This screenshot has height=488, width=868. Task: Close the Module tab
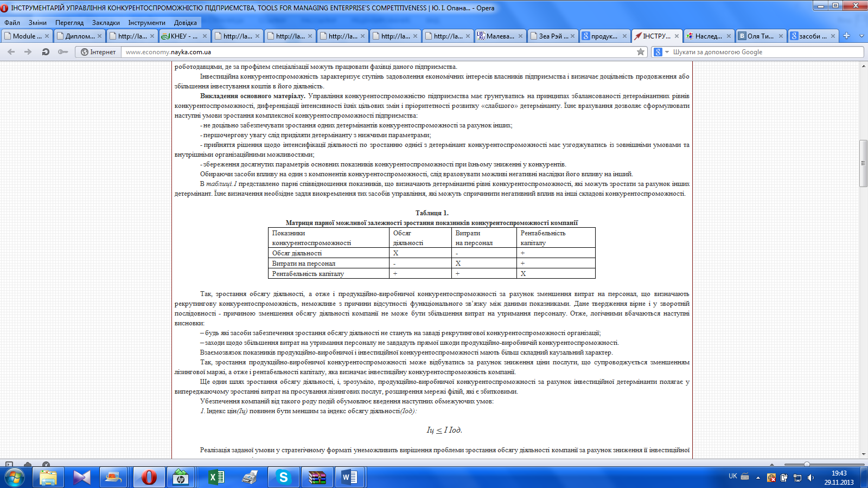click(47, 36)
